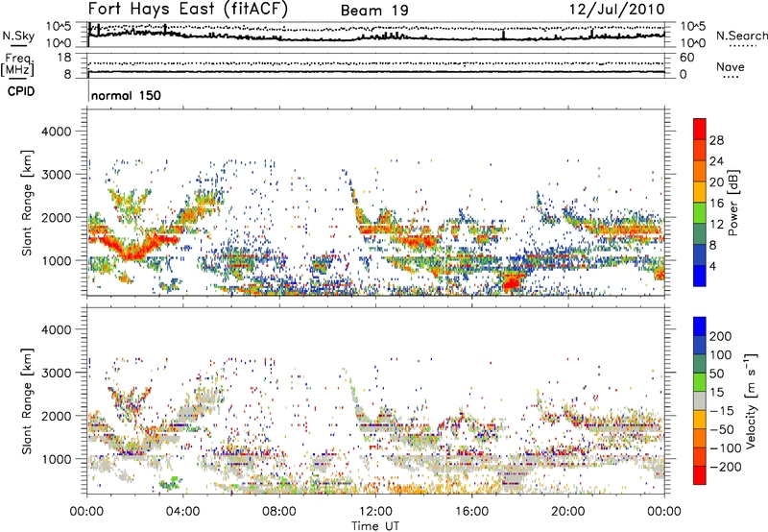Click the '04:00' time axis label
768x532 pixels.
click(x=182, y=512)
